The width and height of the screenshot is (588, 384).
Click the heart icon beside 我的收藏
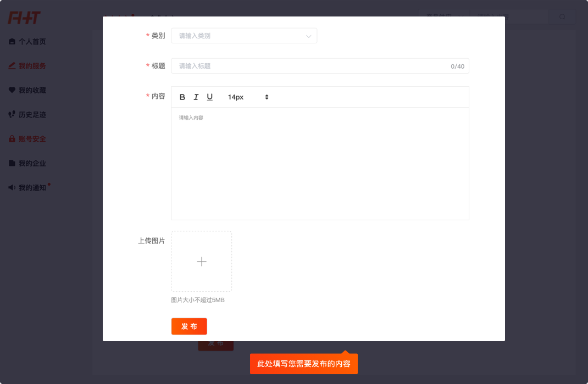coord(12,90)
